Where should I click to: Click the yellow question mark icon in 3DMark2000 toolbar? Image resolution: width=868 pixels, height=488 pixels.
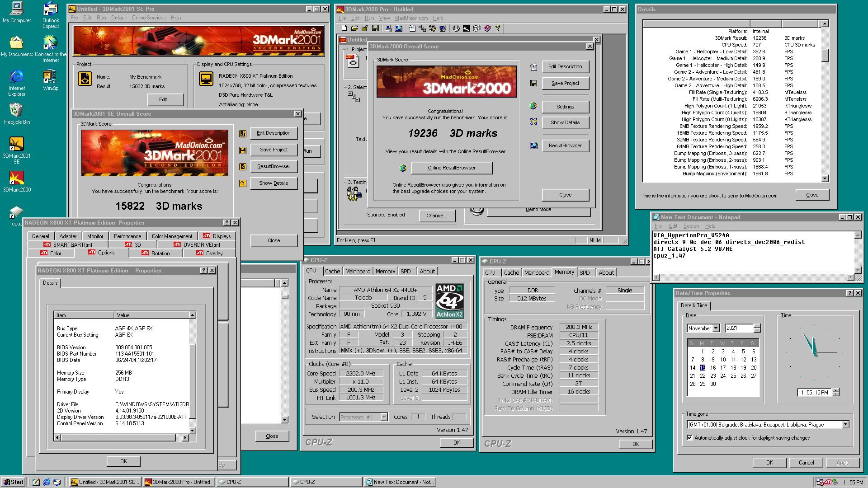point(498,28)
